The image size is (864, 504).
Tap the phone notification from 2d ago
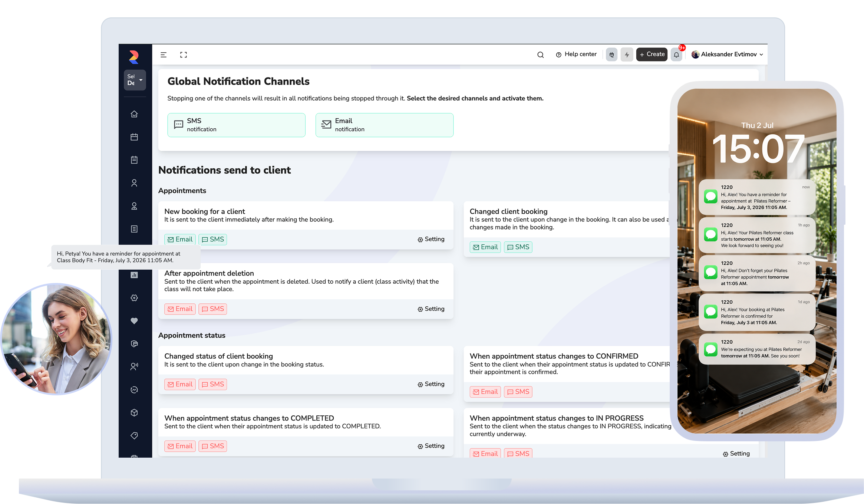click(x=757, y=349)
